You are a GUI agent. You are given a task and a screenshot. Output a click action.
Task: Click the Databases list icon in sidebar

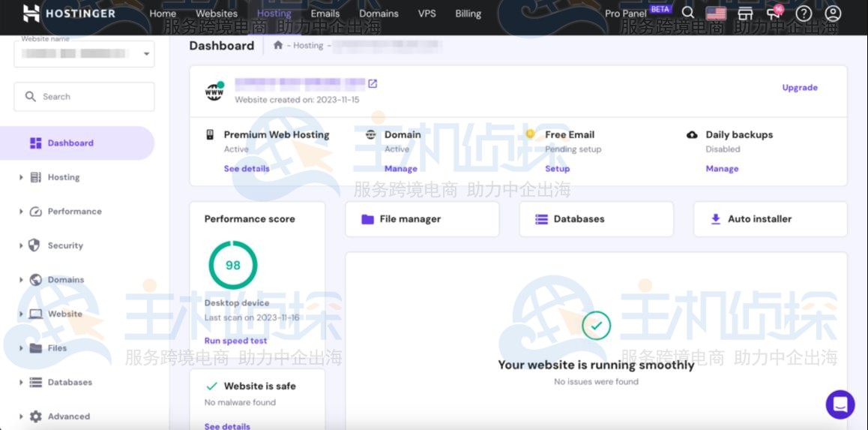[35, 382]
